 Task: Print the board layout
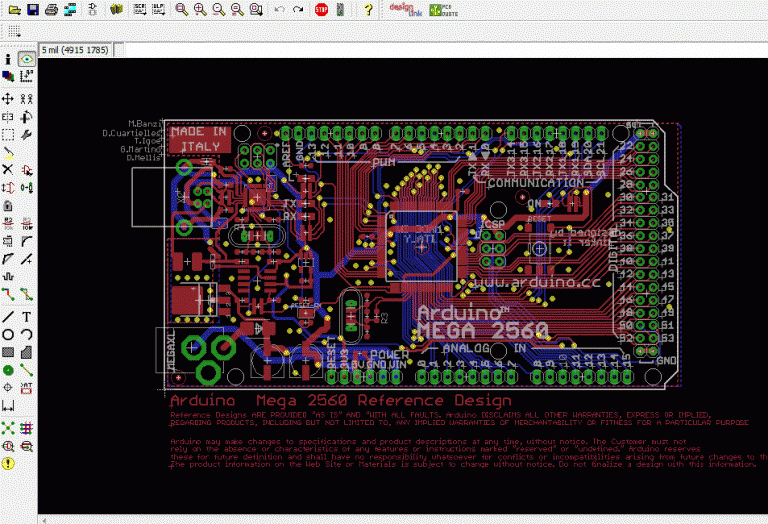[x=51, y=9]
